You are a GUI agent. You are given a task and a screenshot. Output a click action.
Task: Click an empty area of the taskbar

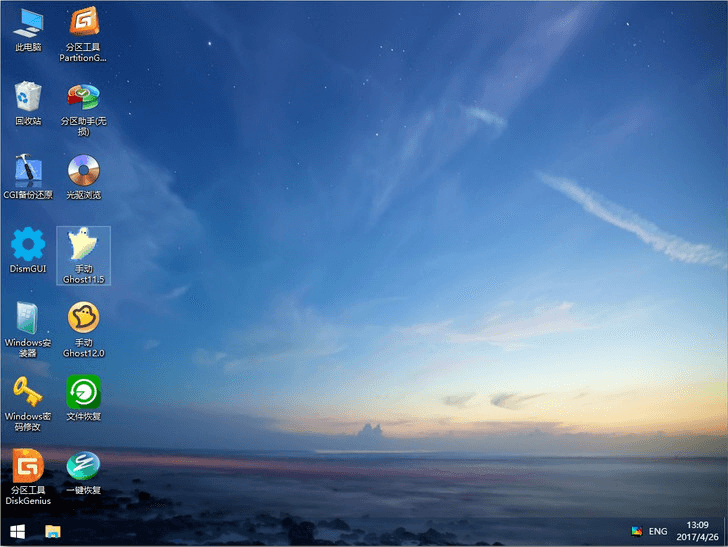coord(350,531)
